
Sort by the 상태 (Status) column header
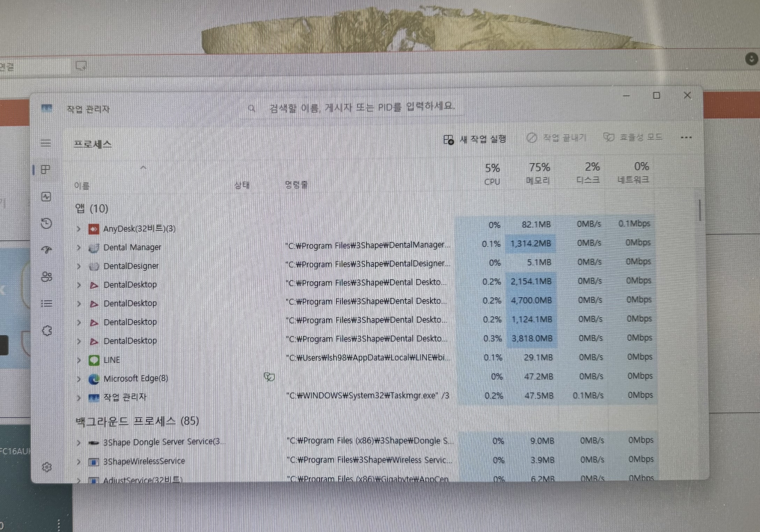click(242, 185)
